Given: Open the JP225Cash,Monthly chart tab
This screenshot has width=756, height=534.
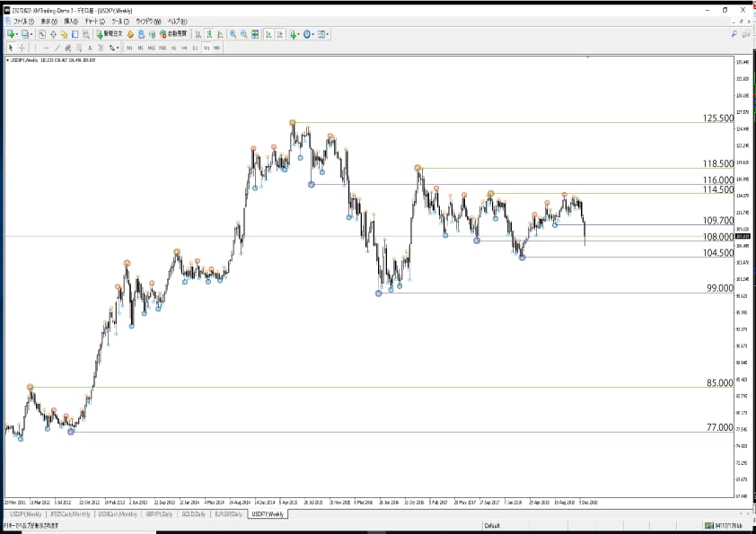Looking at the screenshot, I should coord(70,514).
